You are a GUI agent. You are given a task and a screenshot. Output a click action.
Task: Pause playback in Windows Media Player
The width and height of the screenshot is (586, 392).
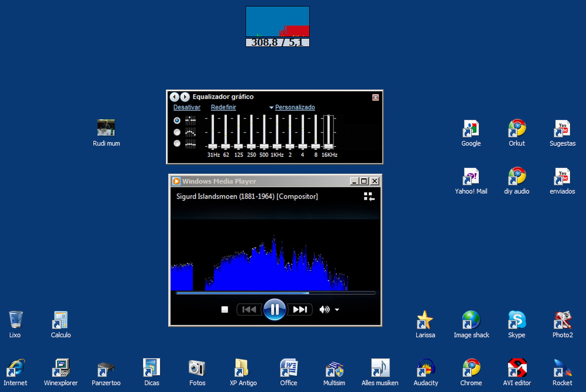tap(275, 310)
